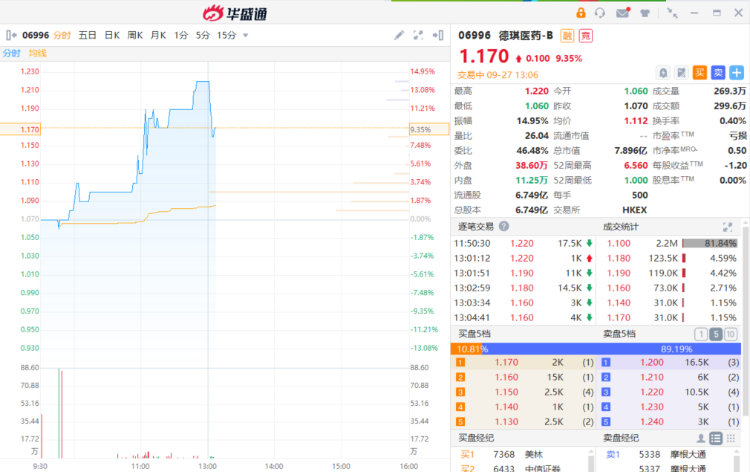Switch to 日K daily chart
Viewport: 750px width, 472px height.
pyautogui.click(x=112, y=35)
